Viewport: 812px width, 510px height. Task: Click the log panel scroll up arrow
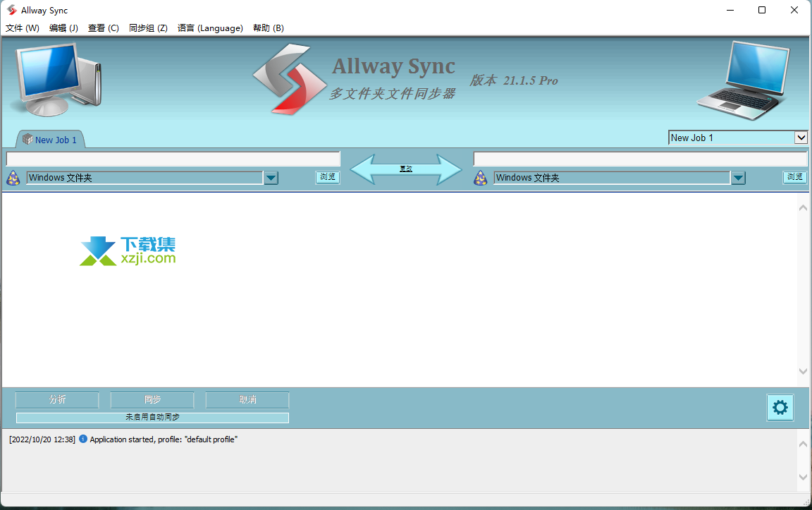[803, 444]
